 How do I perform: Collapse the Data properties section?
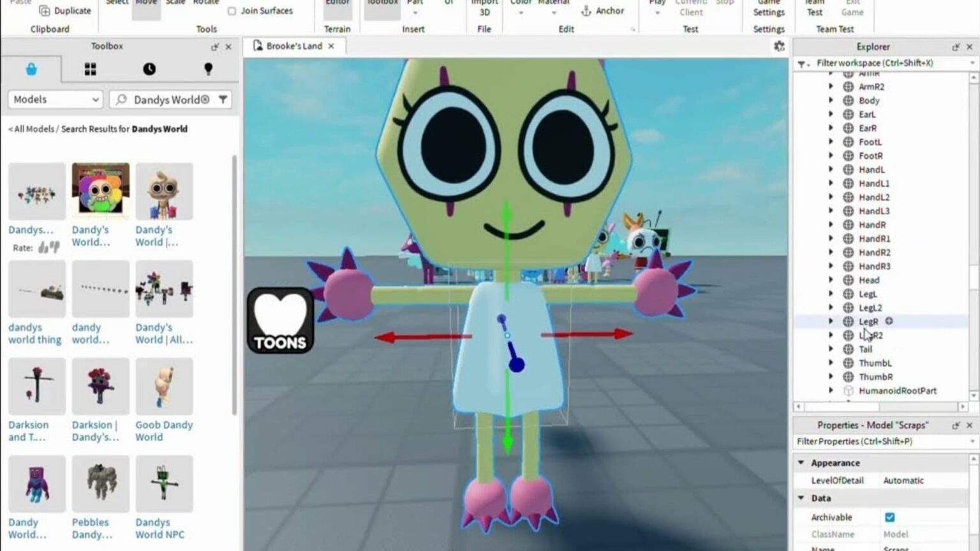[801, 497]
